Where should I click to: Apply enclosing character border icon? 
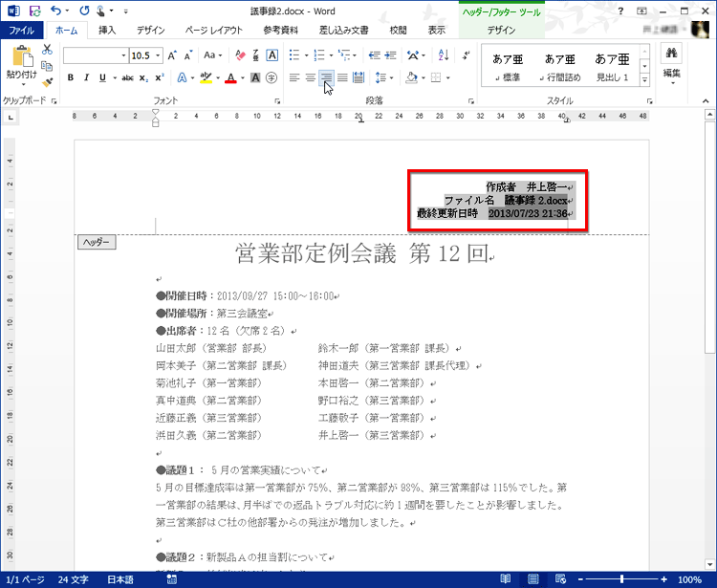click(272, 55)
